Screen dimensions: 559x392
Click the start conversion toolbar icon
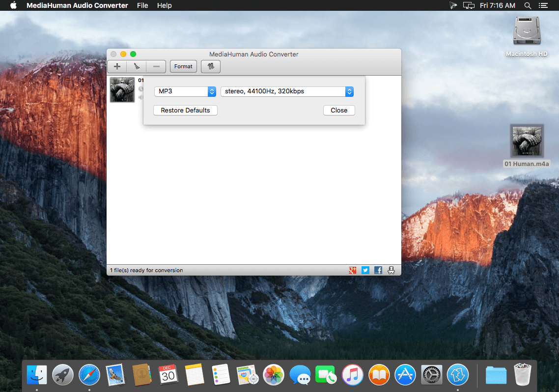coord(211,66)
